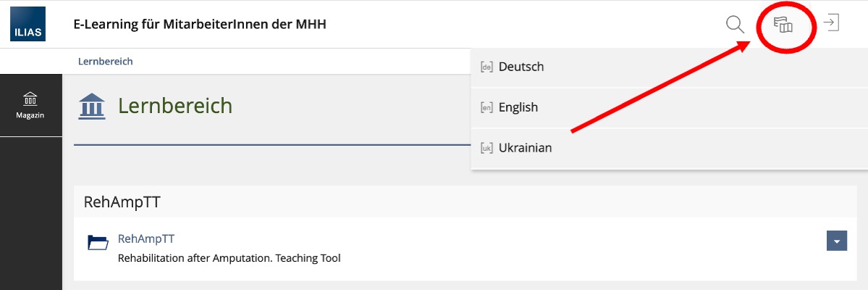Click the Lernbereich building icon
The width and height of the screenshot is (868, 290).
[x=91, y=106]
